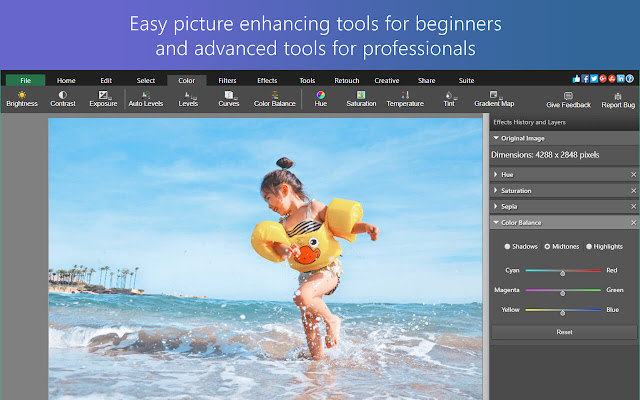Open the Retouch tab
Screen dimensions: 640x400
tap(346, 80)
